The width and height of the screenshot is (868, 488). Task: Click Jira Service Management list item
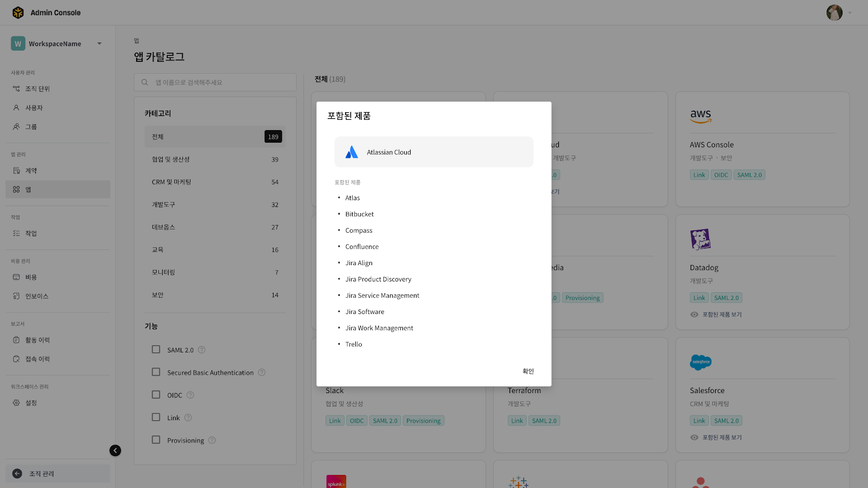(382, 296)
